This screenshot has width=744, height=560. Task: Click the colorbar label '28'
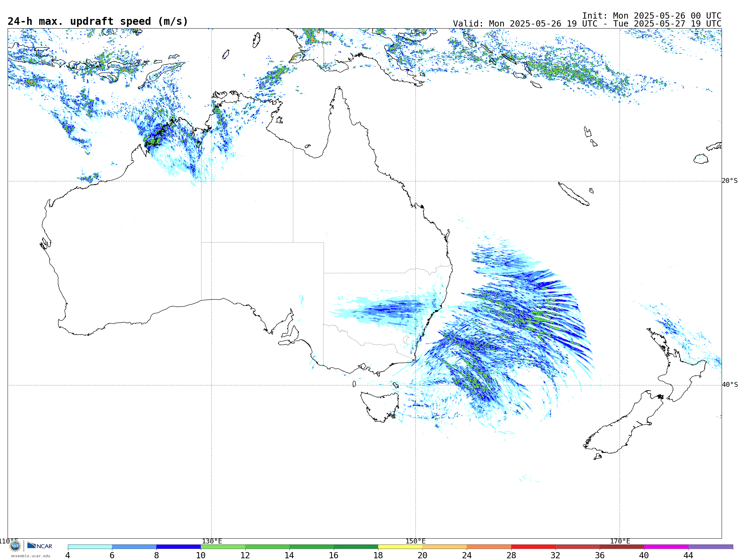tap(511, 555)
